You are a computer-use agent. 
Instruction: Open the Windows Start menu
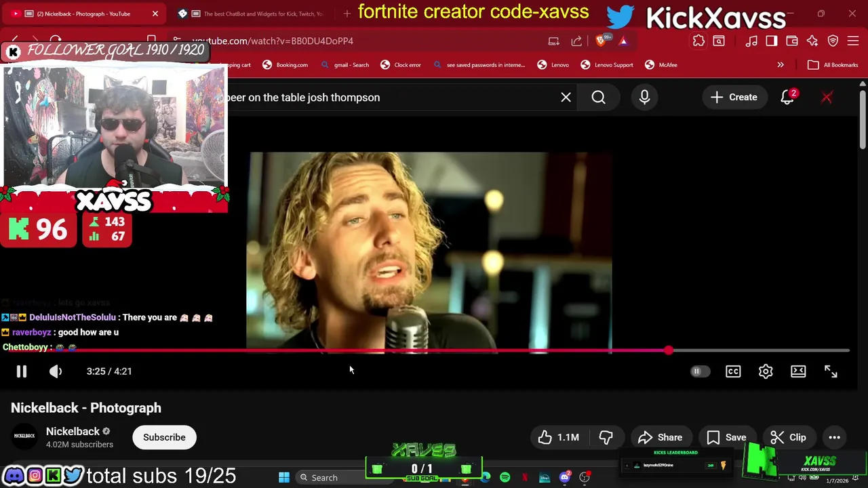click(284, 478)
